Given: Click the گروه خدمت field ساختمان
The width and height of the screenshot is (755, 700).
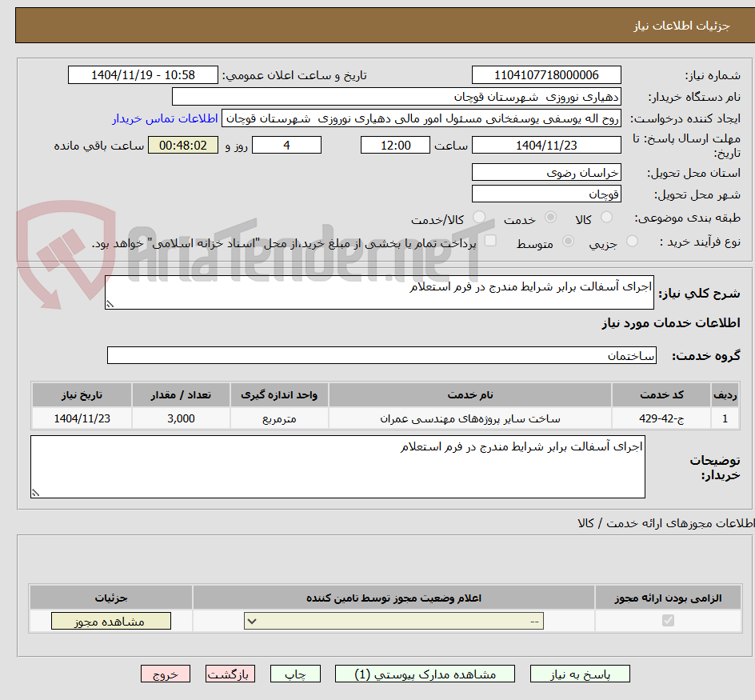Looking at the screenshot, I should (x=381, y=355).
